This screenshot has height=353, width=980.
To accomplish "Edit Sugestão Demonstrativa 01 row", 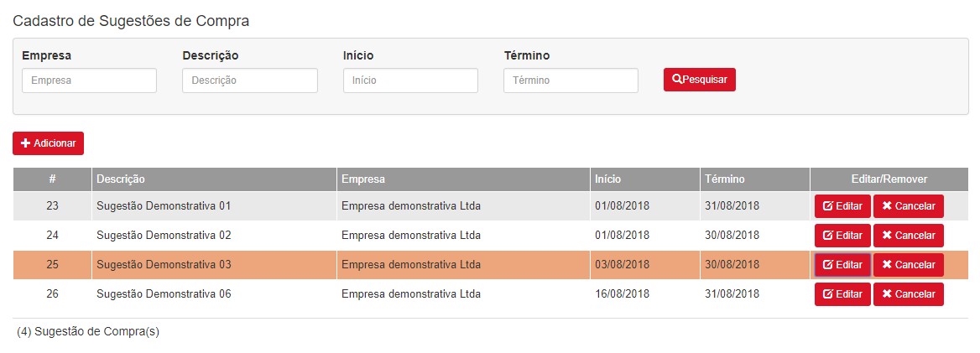I will tap(842, 206).
